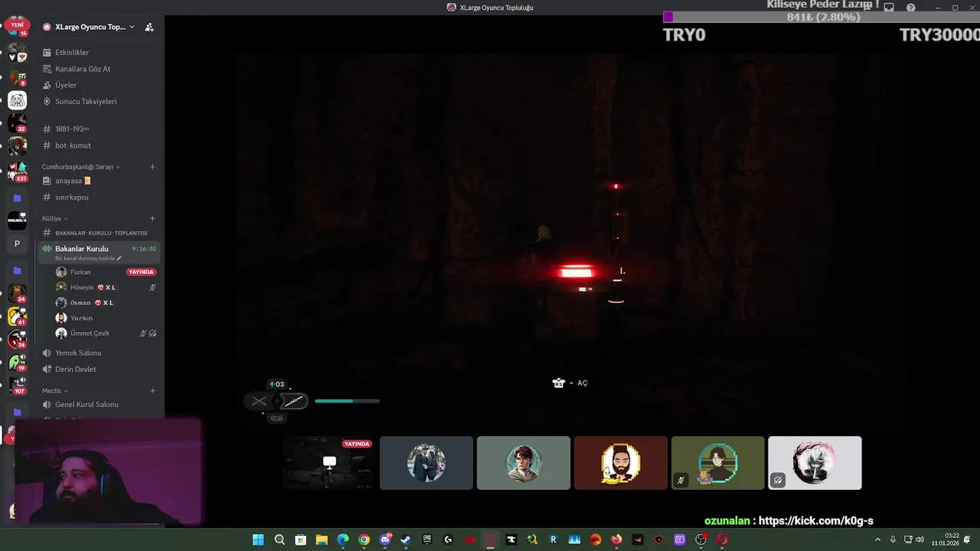Click the YAYINDA badge next to Furkan
Image resolution: width=980 pixels, height=551 pixels.
141,272
